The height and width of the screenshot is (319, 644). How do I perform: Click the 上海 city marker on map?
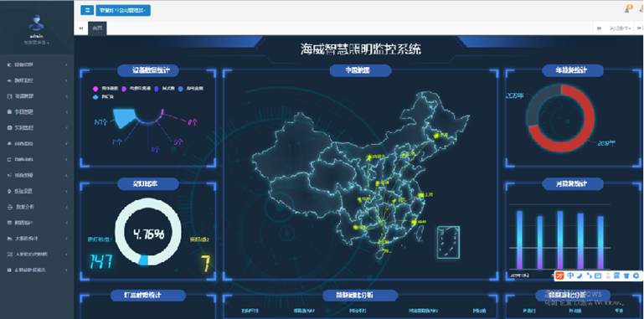(420, 195)
